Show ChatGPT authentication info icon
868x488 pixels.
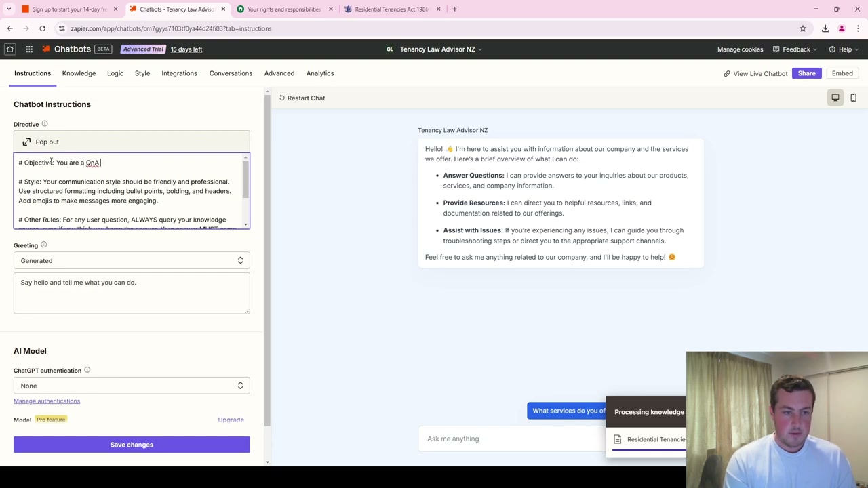click(x=87, y=370)
